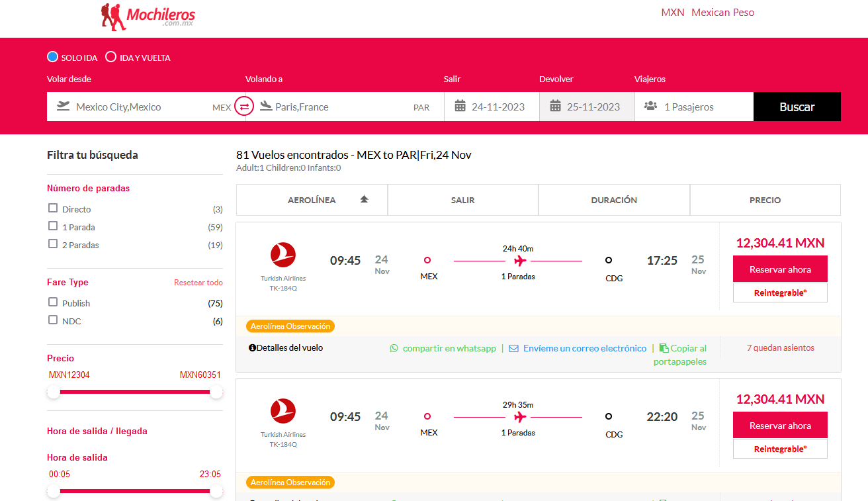
Task: Sort results by Salir column
Action: pos(463,200)
